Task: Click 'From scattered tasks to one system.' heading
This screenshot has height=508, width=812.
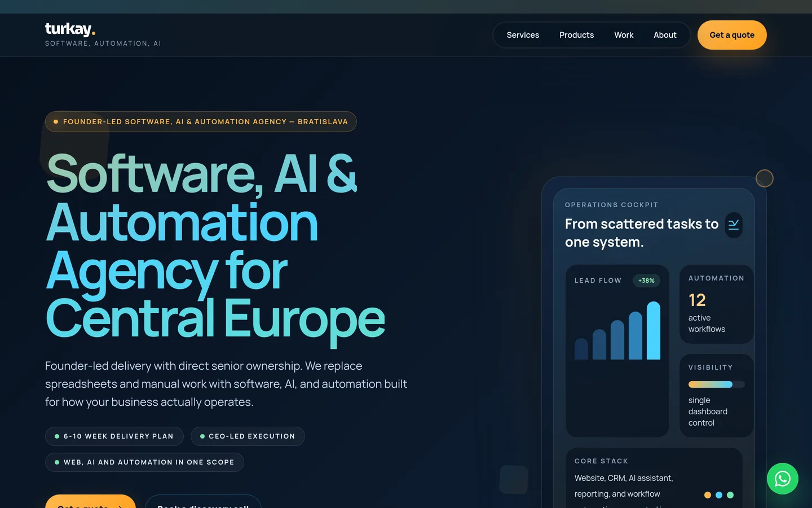Action: (x=642, y=233)
